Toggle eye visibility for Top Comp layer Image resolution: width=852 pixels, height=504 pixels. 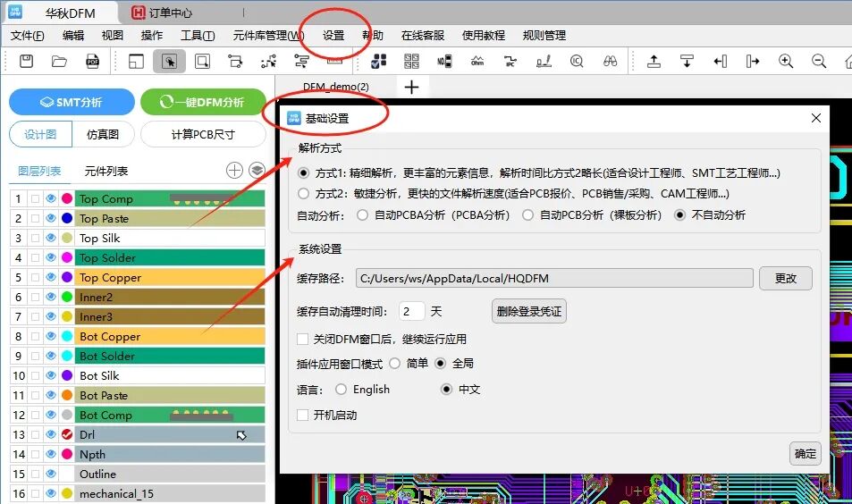(x=51, y=198)
